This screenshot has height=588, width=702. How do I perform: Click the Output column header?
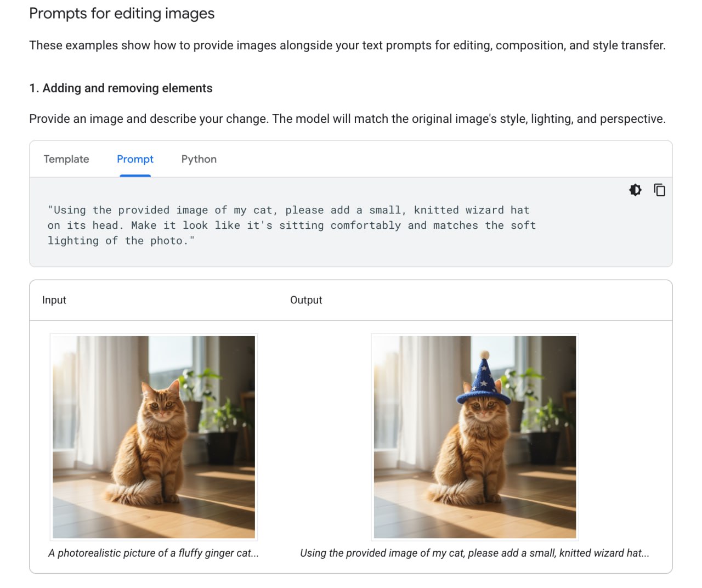click(306, 300)
